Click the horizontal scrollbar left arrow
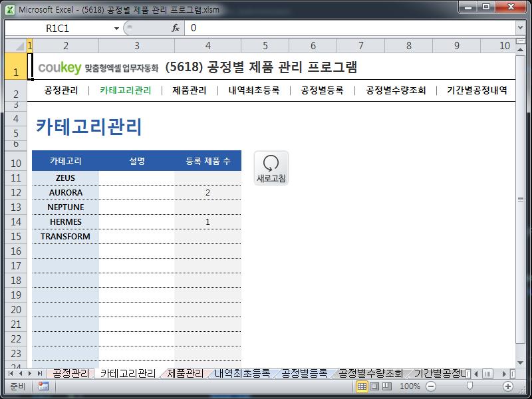Viewport: 532px width, 399px height. coord(475,374)
